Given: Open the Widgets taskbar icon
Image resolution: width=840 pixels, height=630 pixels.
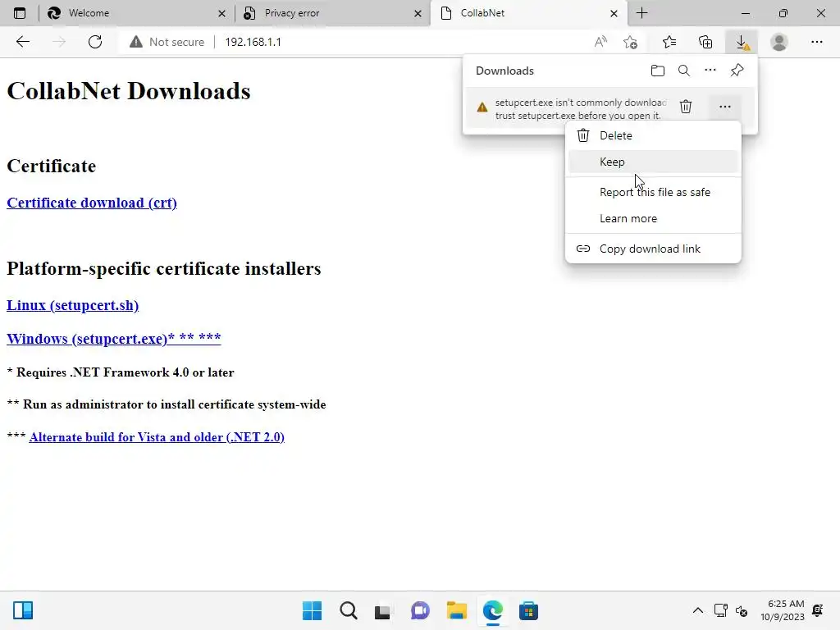Looking at the screenshot, I should coord(23,610).
